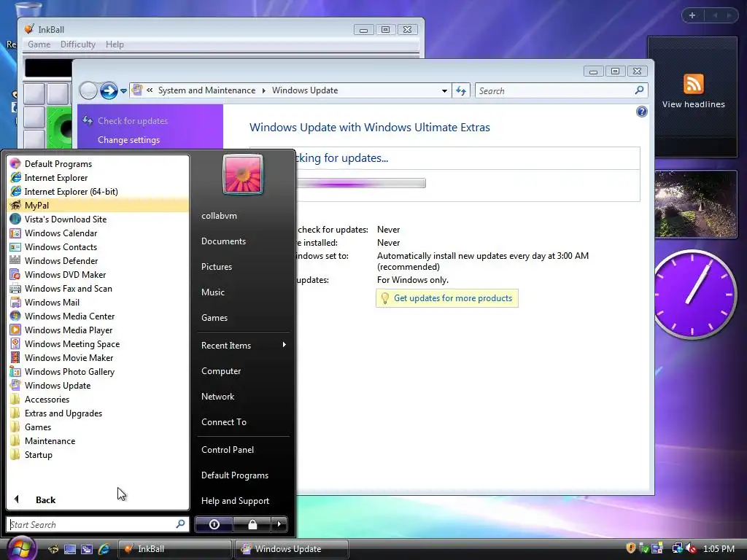Click Back in Start menu
Viewport: 747px width, 560px height.
45,499
